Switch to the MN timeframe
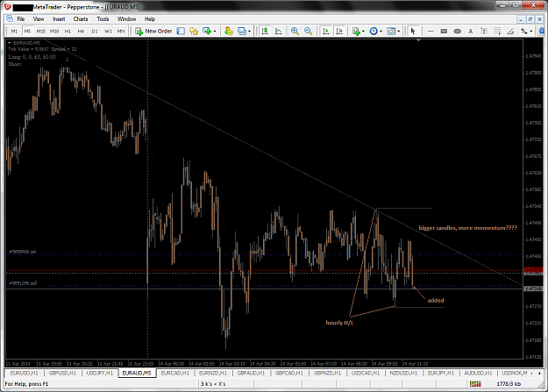Image resolution: width=548 pixels, height=392 pixels. tap(121, 31)
